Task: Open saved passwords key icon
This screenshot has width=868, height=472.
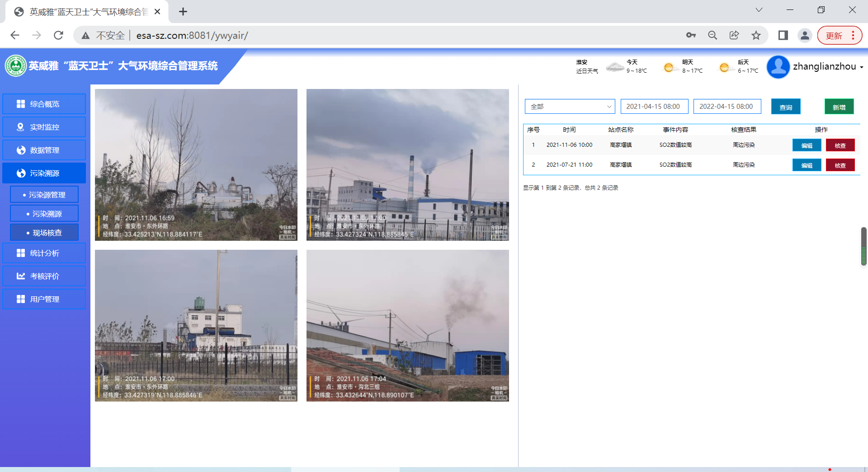Action: [x=691, y=35]
